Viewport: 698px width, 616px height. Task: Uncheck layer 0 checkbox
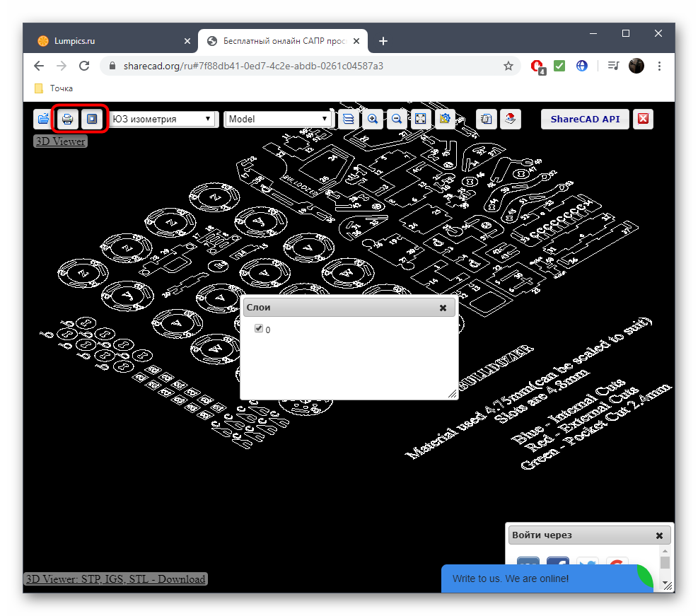coord(259,329)
